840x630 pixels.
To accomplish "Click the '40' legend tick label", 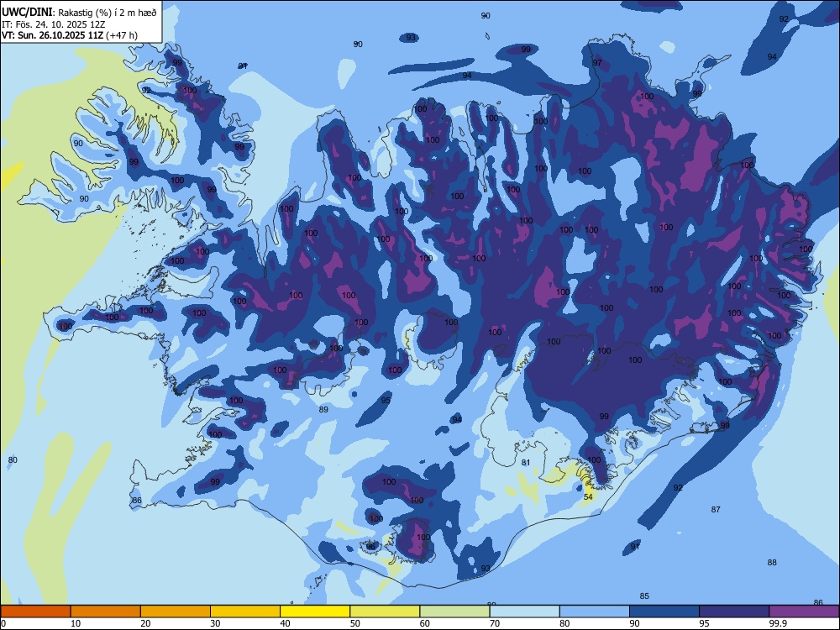I will click(285, 623).
